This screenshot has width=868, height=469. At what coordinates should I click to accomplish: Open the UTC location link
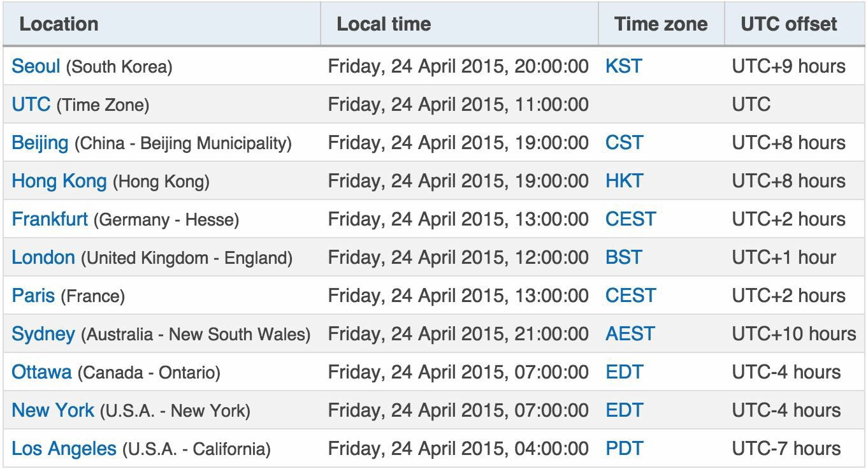click(x=31, y=105)
